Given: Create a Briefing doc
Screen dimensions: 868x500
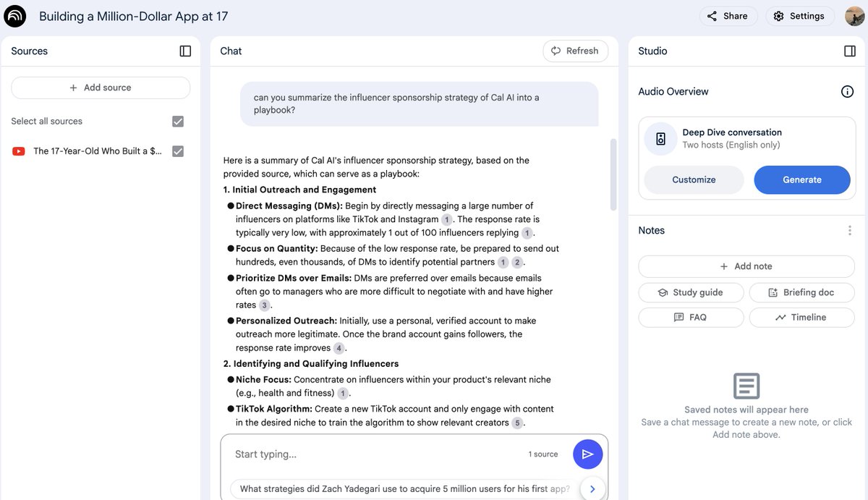Looking at the screenshot, I should coord(801,292).
